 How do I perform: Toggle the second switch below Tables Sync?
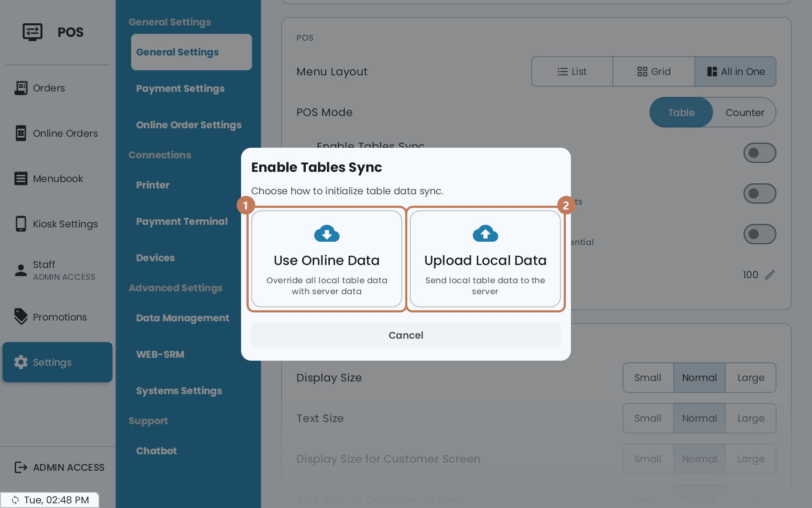pyautogui.click(x=760, y=193)
